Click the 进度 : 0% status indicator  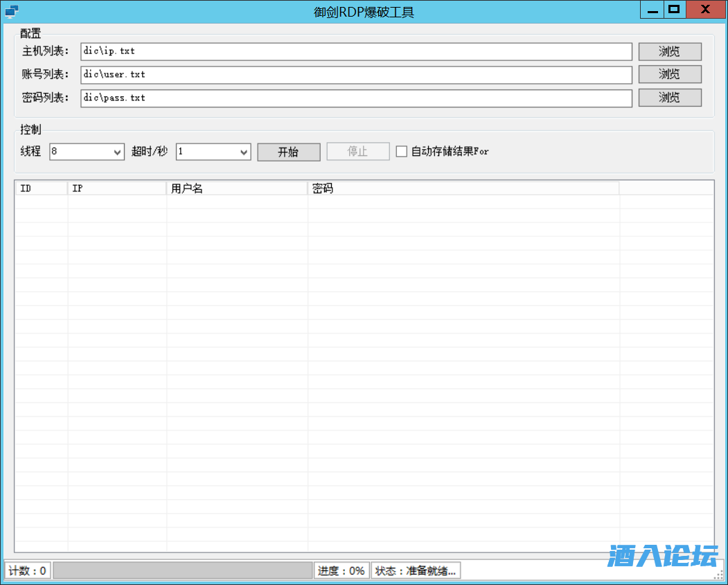(x=341, y=570)
